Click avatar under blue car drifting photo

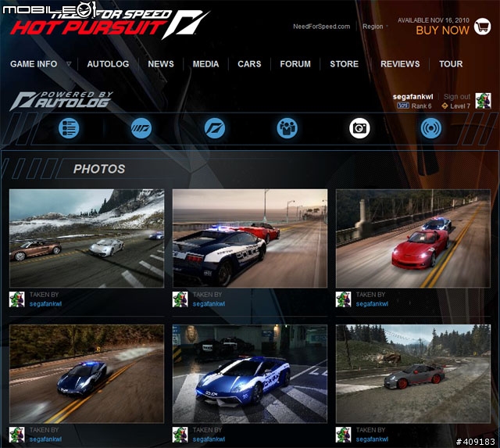pyautogui.click(x=17, y=435)
